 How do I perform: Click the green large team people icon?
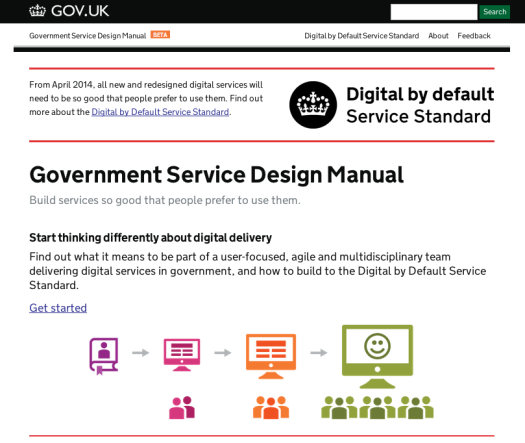click(x=377, y=408)
